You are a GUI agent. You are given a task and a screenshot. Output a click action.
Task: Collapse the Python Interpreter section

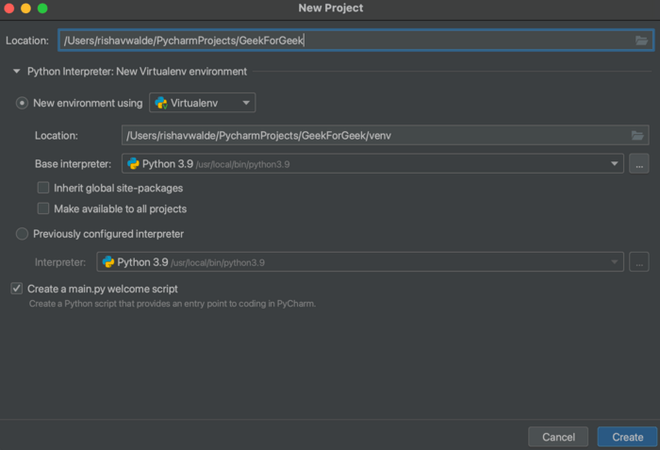(x=16, y=71)
